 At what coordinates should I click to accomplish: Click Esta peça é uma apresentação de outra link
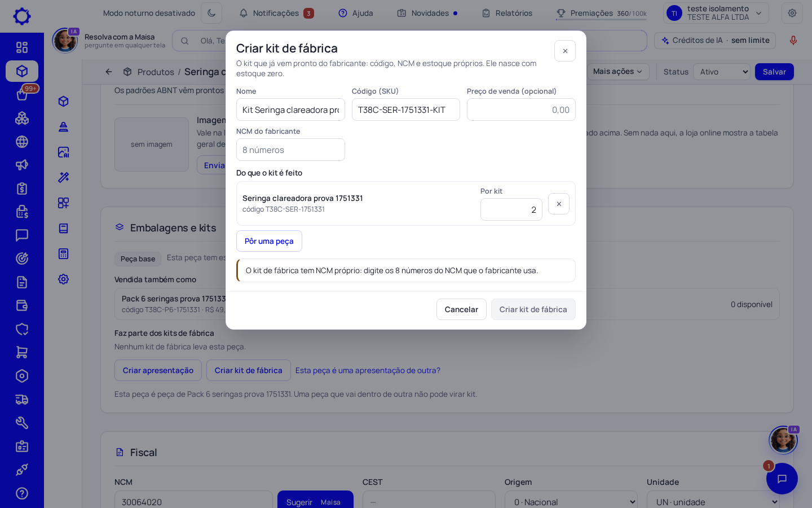click(x=368, y=370)
